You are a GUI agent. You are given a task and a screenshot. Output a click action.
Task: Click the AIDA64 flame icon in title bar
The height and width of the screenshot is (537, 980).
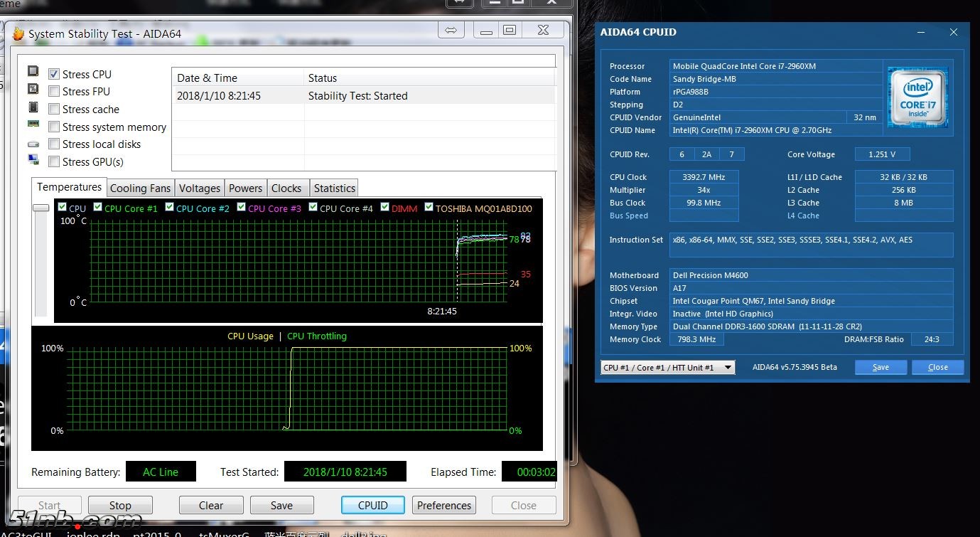click(x=18, y=33)
